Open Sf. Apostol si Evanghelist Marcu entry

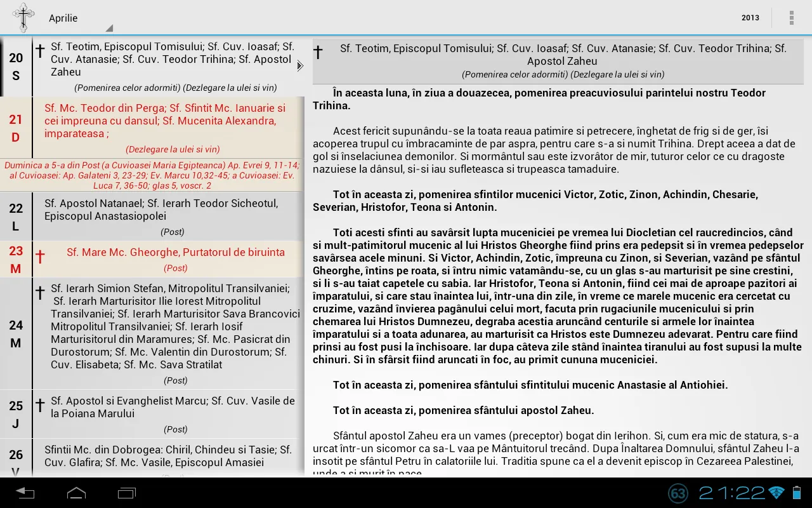pos(152,414)
